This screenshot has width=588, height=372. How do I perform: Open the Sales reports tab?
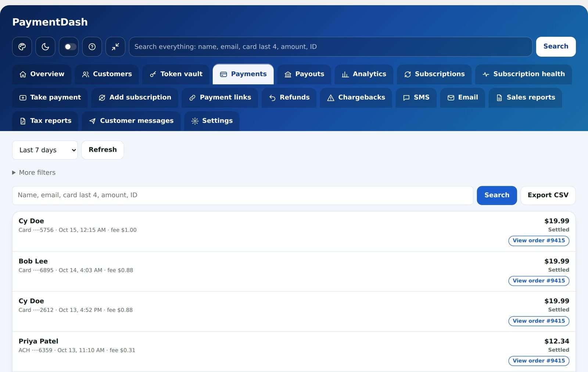[526, 98]
